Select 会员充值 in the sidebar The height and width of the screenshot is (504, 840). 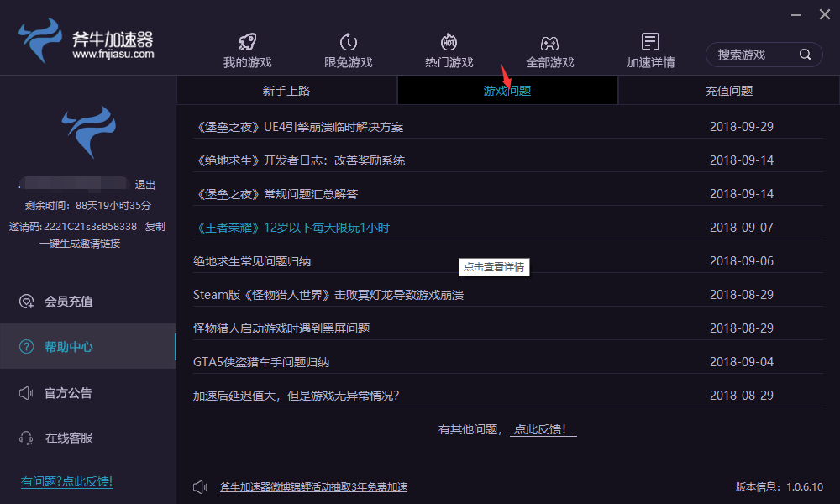[x=88, y=302]
